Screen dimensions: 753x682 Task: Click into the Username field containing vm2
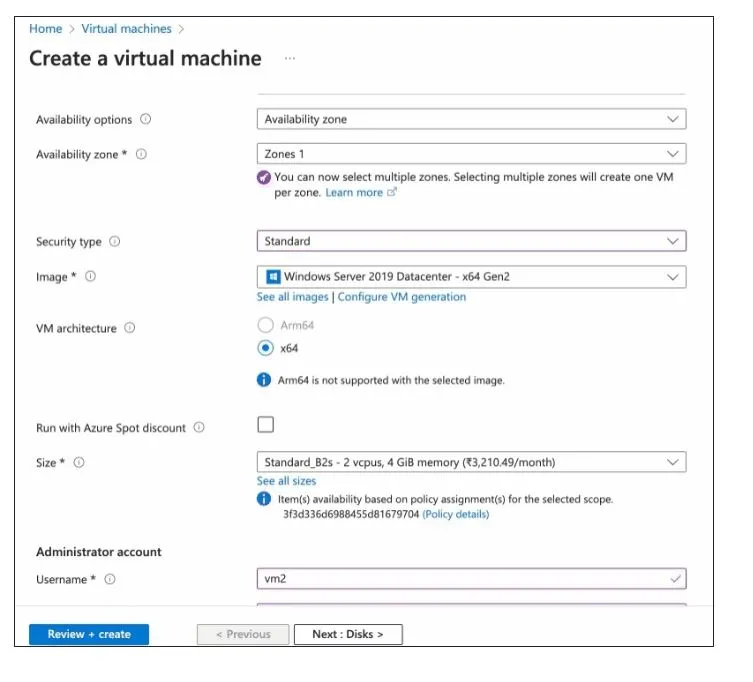coord(471,579)
